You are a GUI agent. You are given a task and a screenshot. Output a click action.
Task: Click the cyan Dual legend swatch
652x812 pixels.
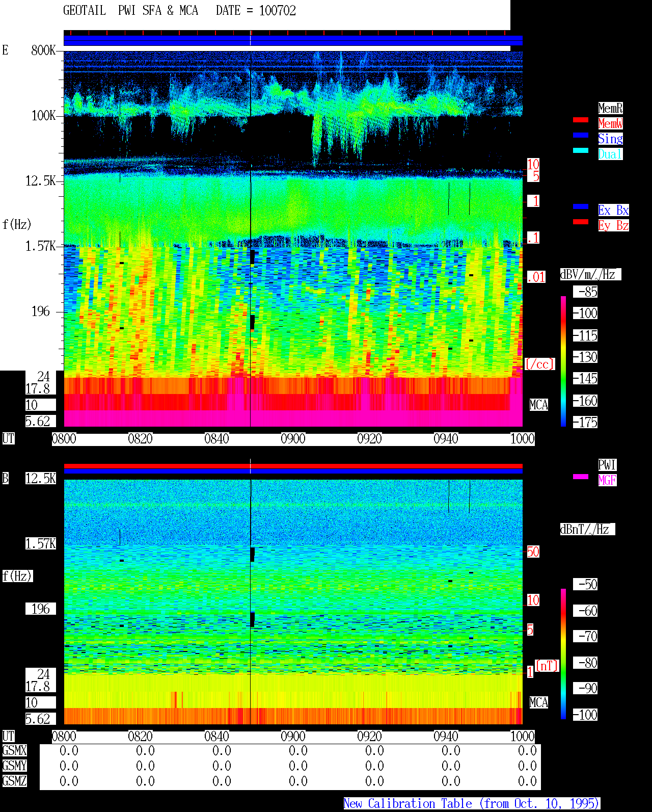pos(581,150)
